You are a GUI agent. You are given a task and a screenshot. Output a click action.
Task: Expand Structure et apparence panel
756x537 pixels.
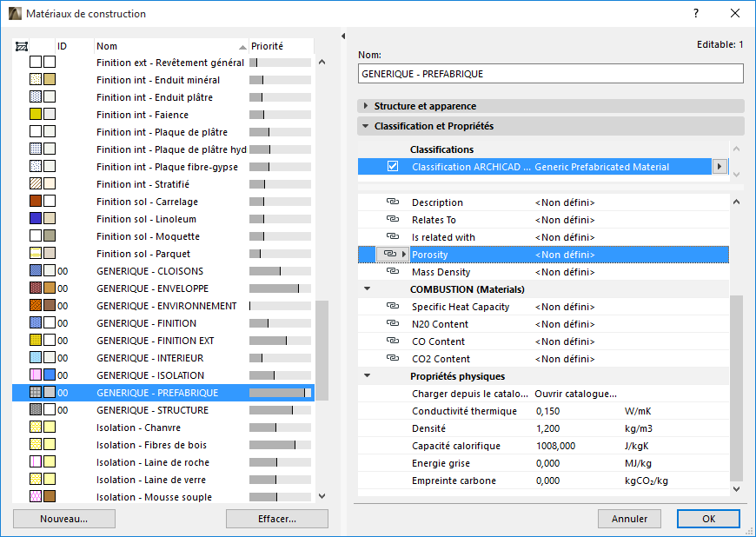[x=366, y=106]
